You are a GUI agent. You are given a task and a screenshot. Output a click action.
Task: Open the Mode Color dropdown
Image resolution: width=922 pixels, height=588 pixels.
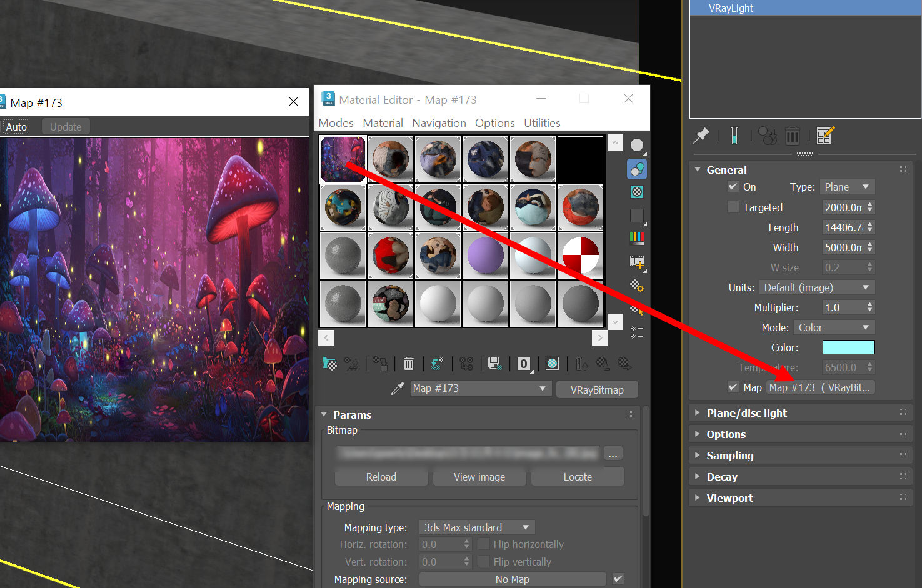[x=834, y=327]
